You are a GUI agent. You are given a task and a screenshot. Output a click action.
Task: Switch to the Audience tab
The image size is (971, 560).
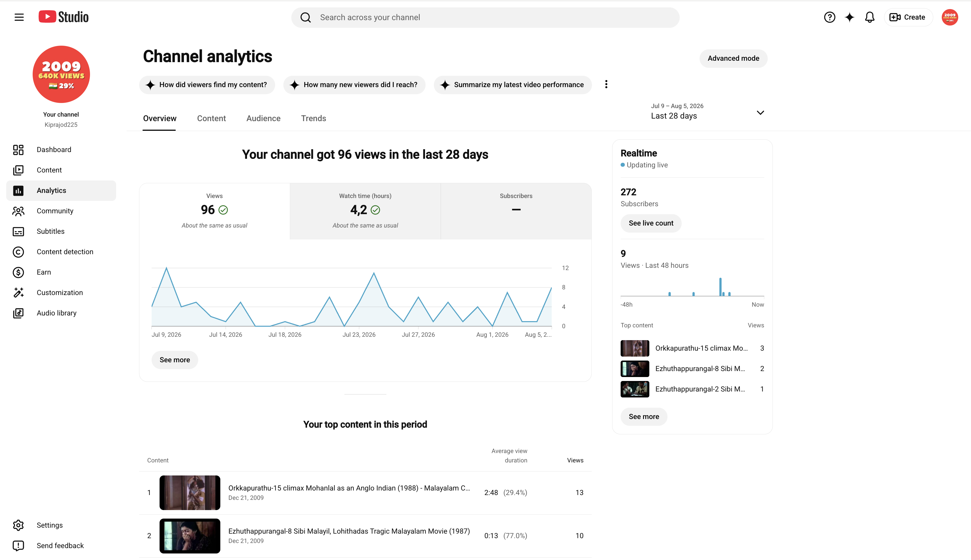click(x=263, y=119)
